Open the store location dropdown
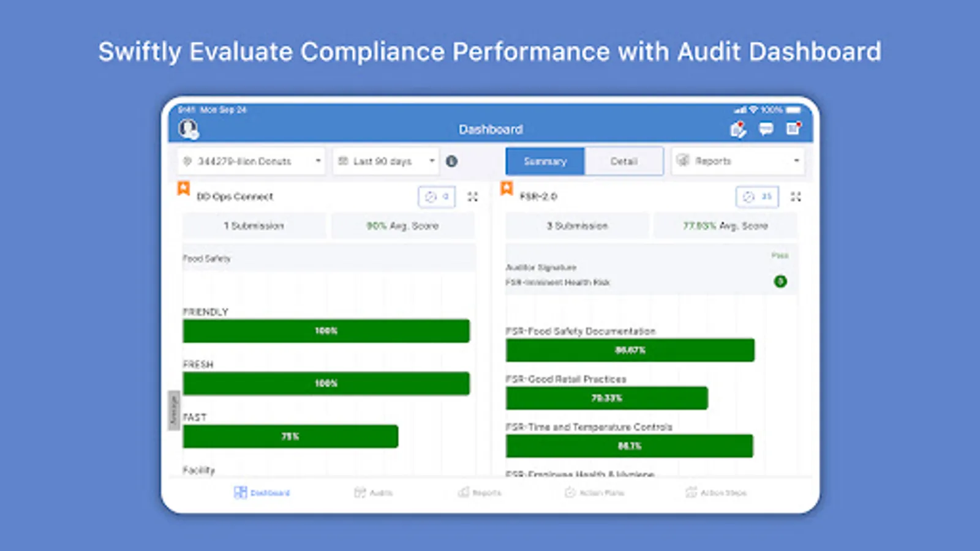The height and width of the screenshot is (551, 980). click(251, 161)
